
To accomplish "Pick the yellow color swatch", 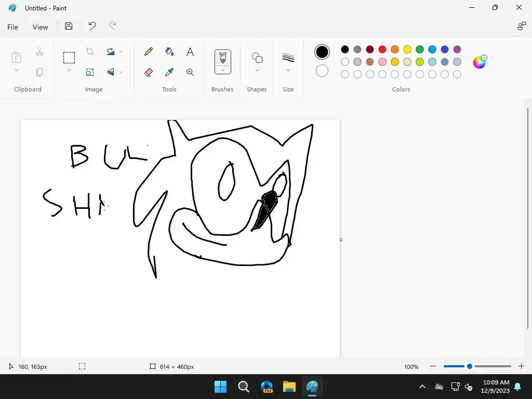I will (x=407, y=49).
